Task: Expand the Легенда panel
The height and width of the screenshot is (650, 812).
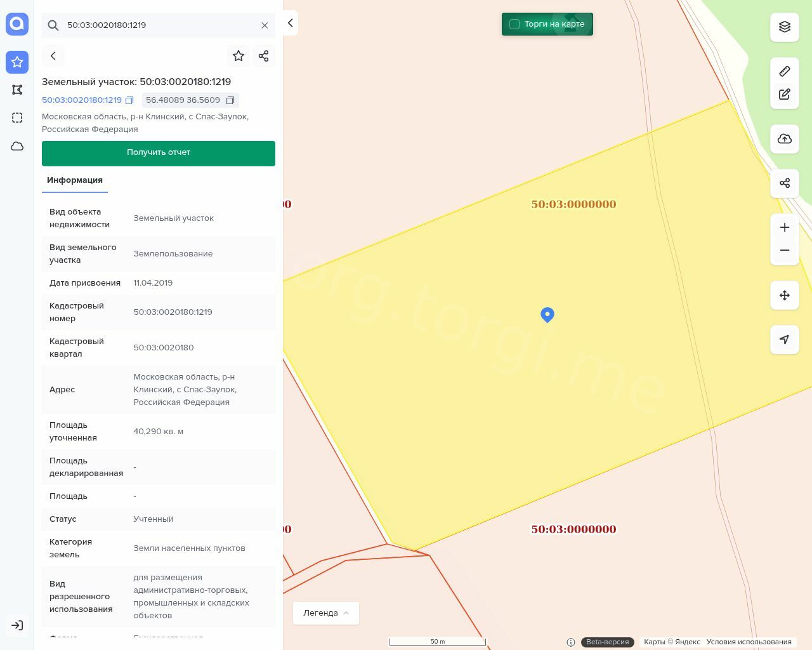Action: [326, 613]
